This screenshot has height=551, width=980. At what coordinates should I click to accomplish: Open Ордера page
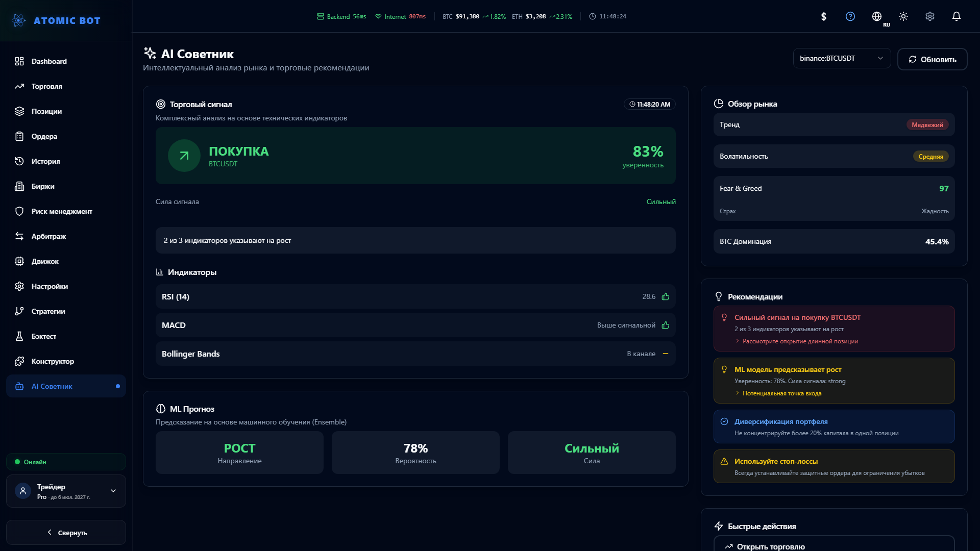66,136
